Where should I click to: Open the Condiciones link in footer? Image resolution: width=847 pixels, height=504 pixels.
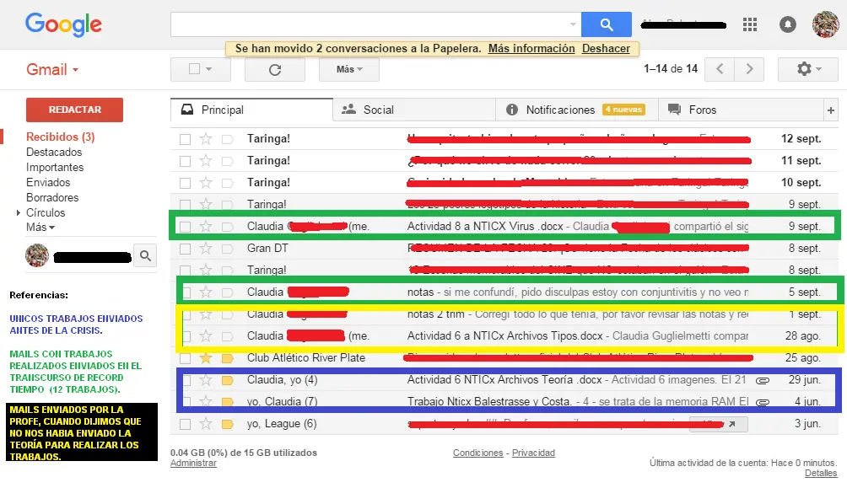pos(477,453)
